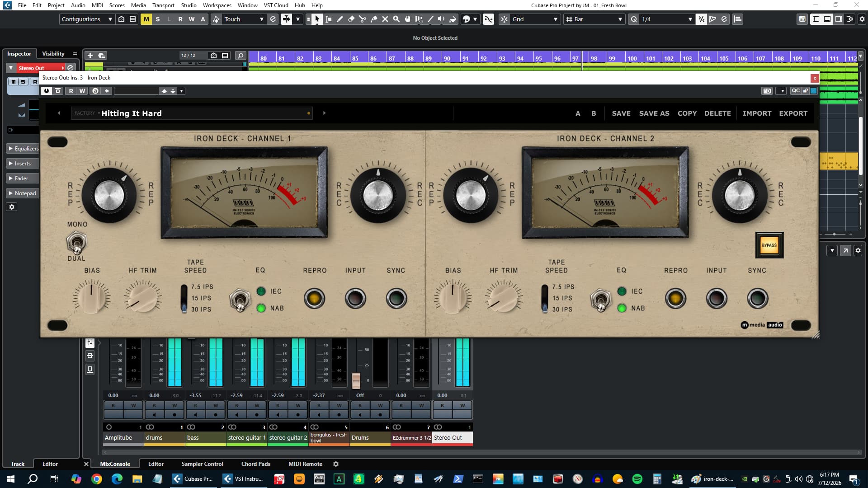Toggle the orange BYPASS button
Viewport: 868px width, 488px height.
click(769, 245)
